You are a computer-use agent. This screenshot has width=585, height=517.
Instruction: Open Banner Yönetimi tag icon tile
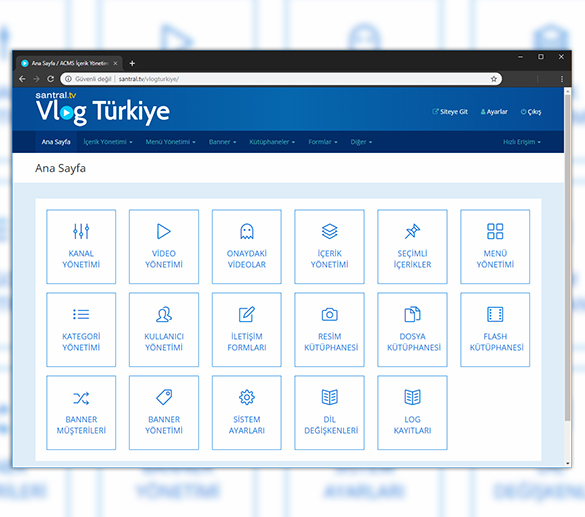point(164,413)
